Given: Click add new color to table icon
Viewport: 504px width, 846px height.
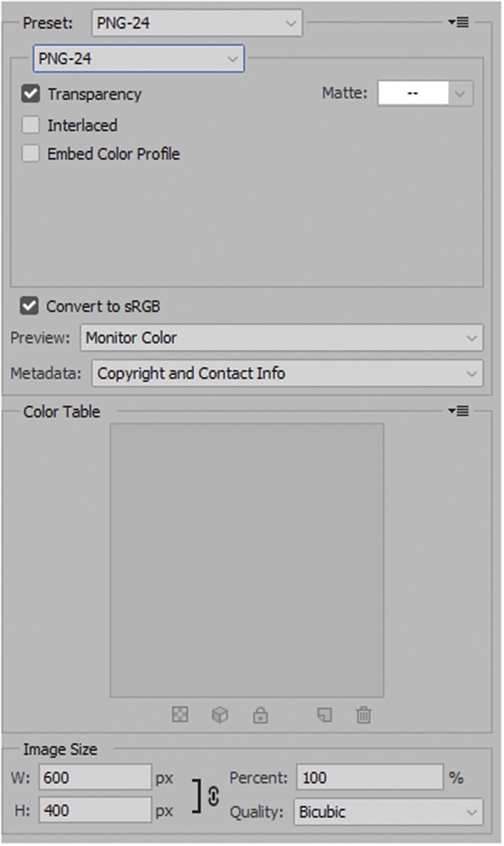Looking at the screenshot, I should (325, 714).
